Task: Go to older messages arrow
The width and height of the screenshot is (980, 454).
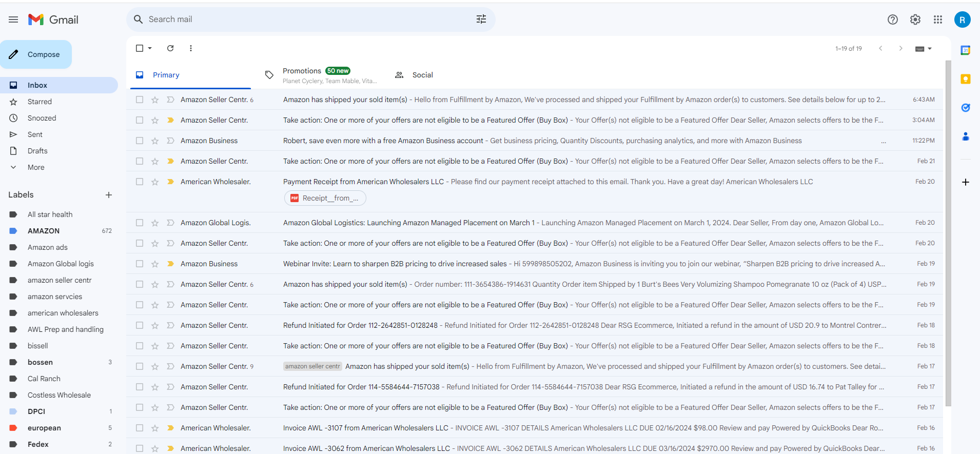Action: pos(900,48)
